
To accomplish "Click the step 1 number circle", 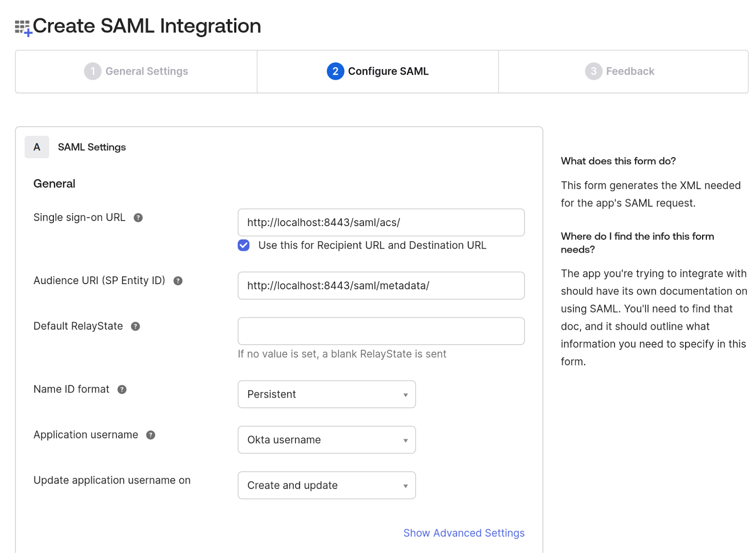I will click(x=93, y=71).
